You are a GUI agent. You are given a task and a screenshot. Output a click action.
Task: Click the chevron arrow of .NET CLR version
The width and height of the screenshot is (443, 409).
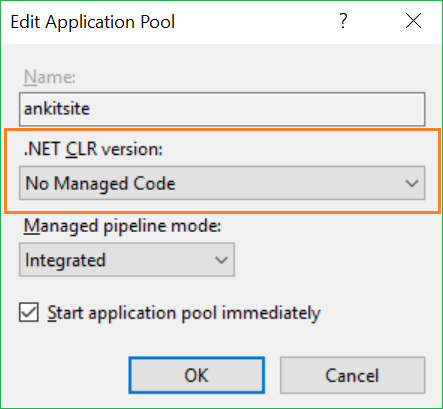point(412,183)
